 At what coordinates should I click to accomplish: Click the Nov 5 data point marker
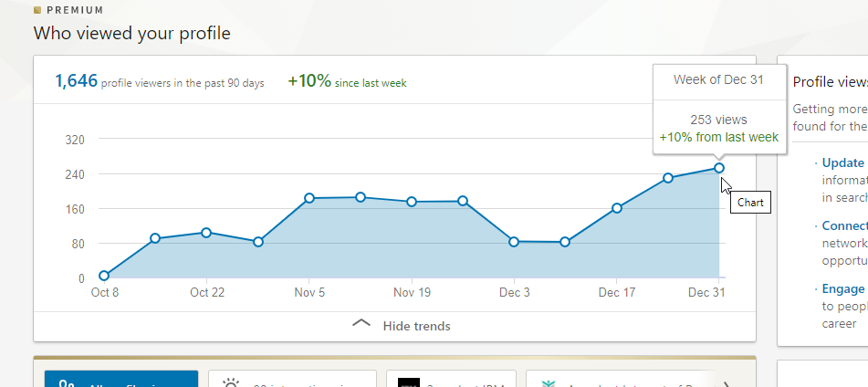[309, 198]
